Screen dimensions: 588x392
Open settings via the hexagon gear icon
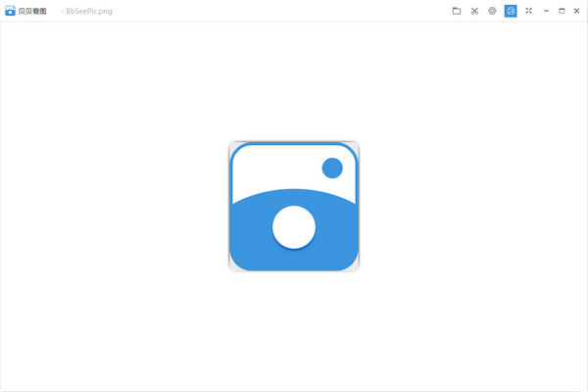point(492,11)
